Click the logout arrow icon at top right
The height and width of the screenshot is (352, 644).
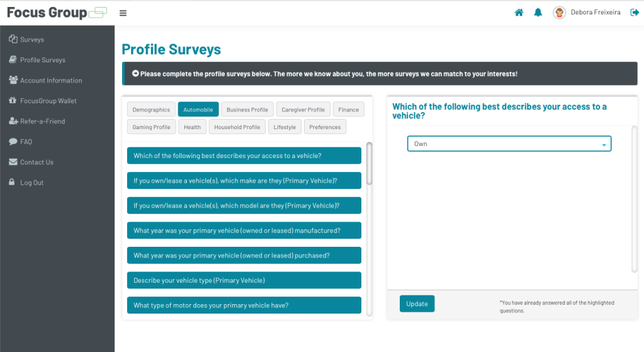(x=635, y=13)
